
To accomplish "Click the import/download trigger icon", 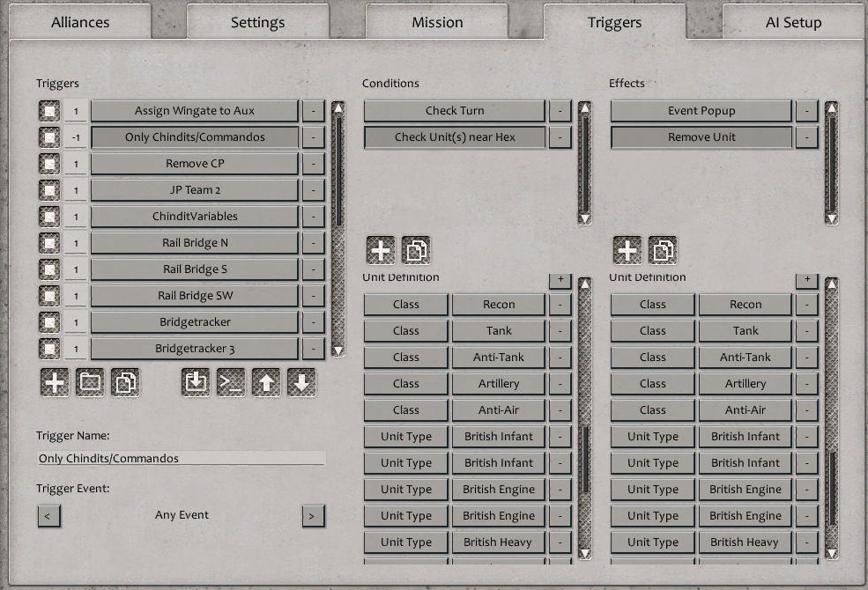I will (195, 382).
